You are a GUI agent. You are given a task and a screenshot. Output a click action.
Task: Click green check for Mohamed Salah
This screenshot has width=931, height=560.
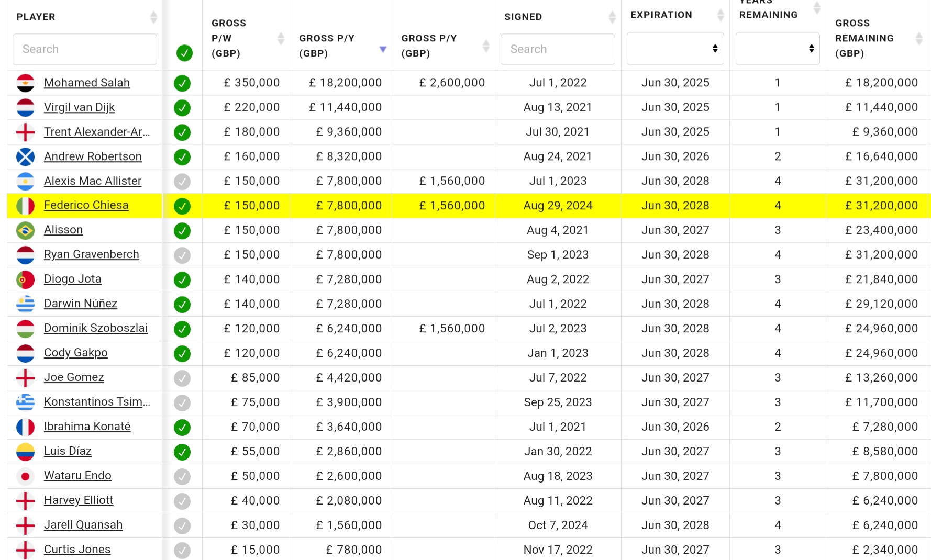click(182, 83)
